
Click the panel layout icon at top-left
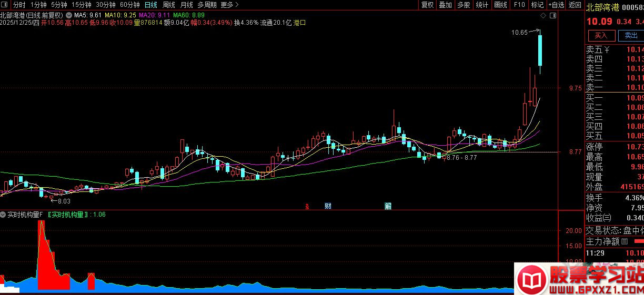tap(6, 5)
